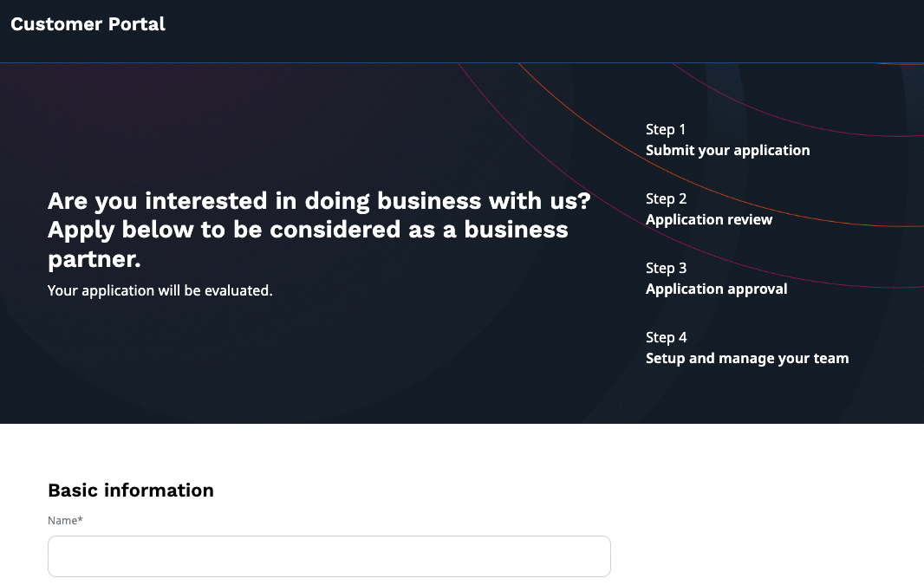Select the 'Application approval' step
This screenshot has height=585, width=924.
716,288
